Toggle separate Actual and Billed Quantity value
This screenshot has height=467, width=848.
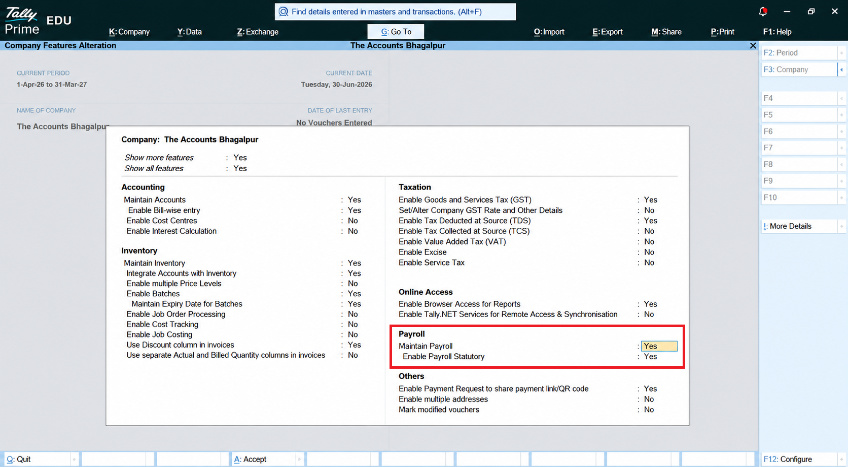[x=353, y=355]
